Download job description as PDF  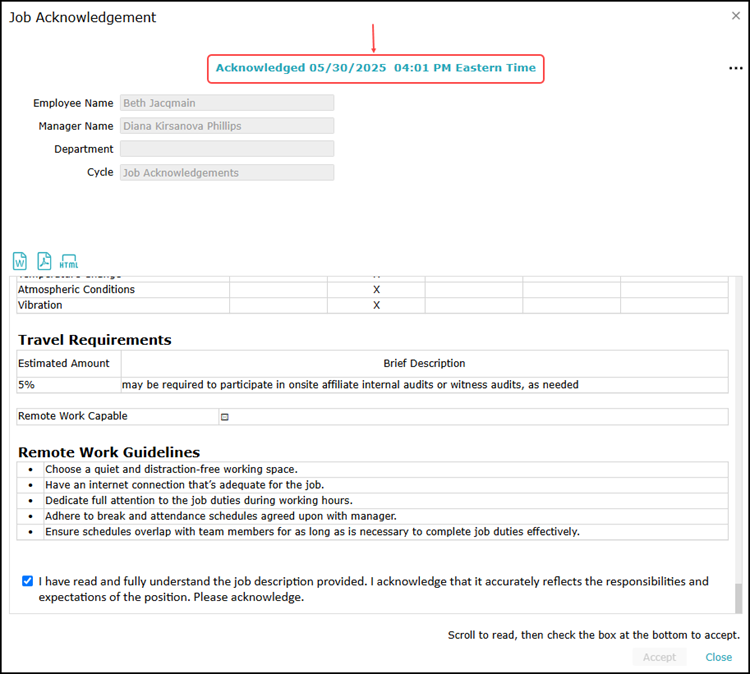[x=44, y=261]
